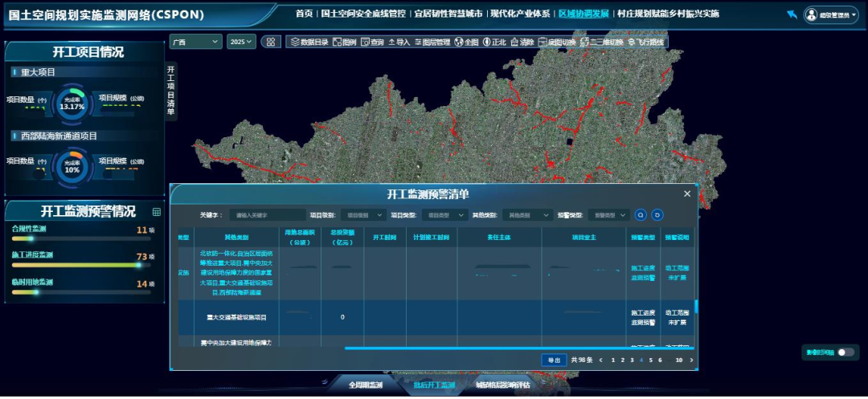The width and height of the screenshot is (868, 399).
Task: Click the 开工时间 column header
Action: [x=384, y=237]
